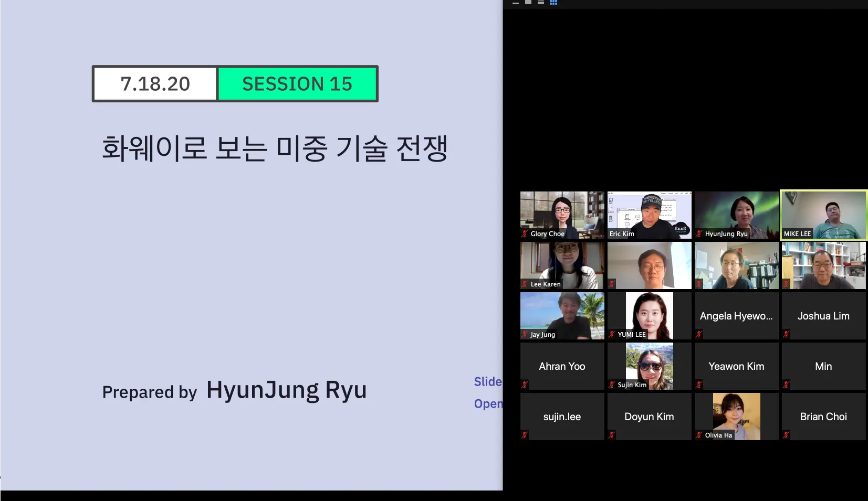
Task: Click the muted mic icon on Yeawon Kim's tile
Action: pos(699,385)
